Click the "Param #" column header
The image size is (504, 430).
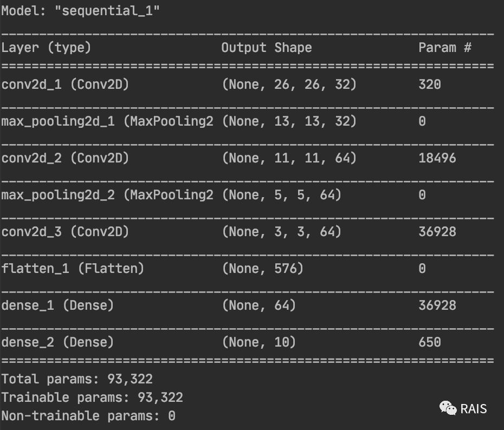444,48
